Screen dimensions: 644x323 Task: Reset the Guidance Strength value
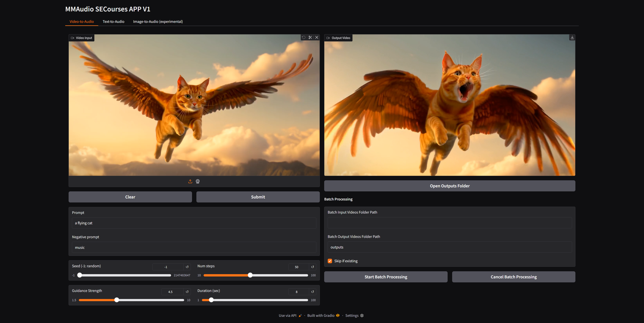(187, 292)
